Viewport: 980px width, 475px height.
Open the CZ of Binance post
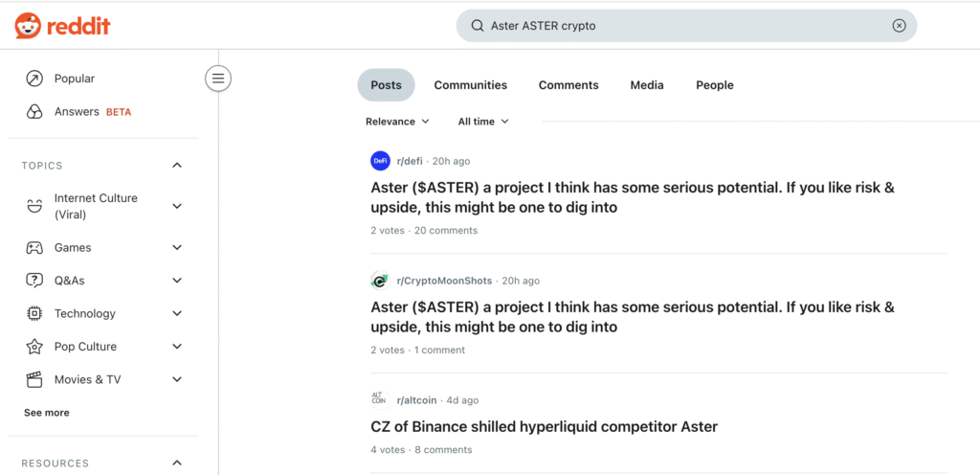point(544,426)
